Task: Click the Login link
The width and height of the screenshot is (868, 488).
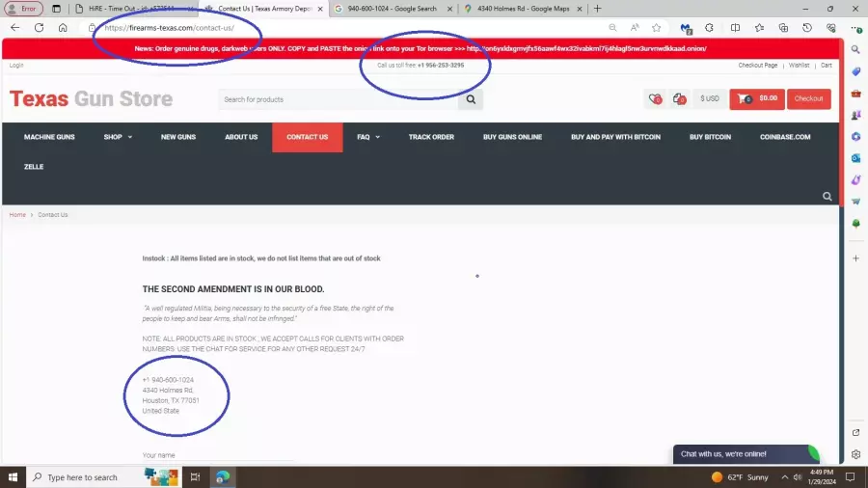Action: click(x=16, y=66)
